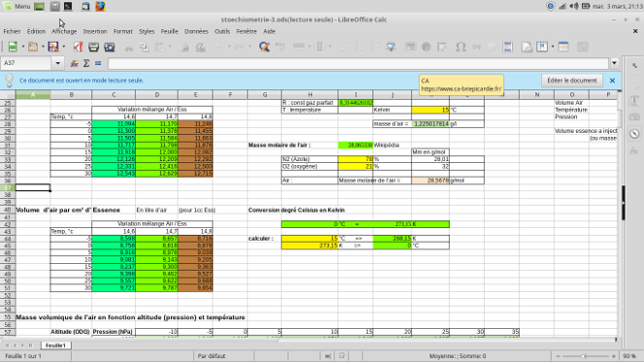Click the formula input line
Image resolution: width=644 pixels, height=362 pixels.
pyautogui.click(x=357, y=63)
